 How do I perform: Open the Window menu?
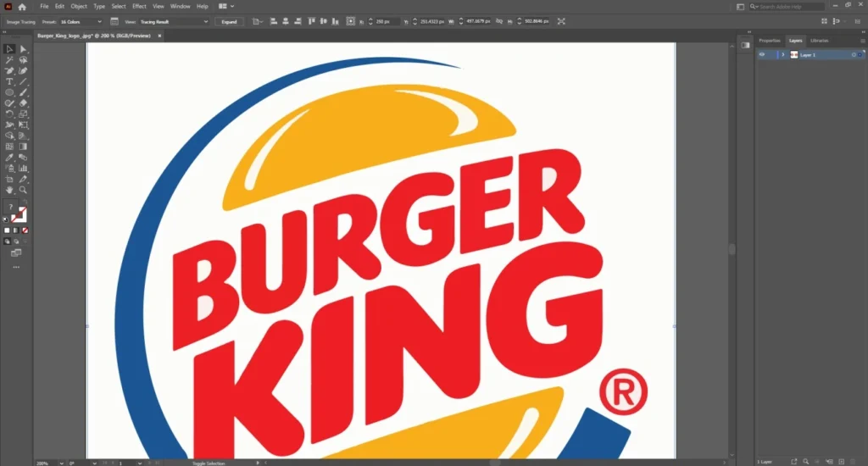click(180, 6)
